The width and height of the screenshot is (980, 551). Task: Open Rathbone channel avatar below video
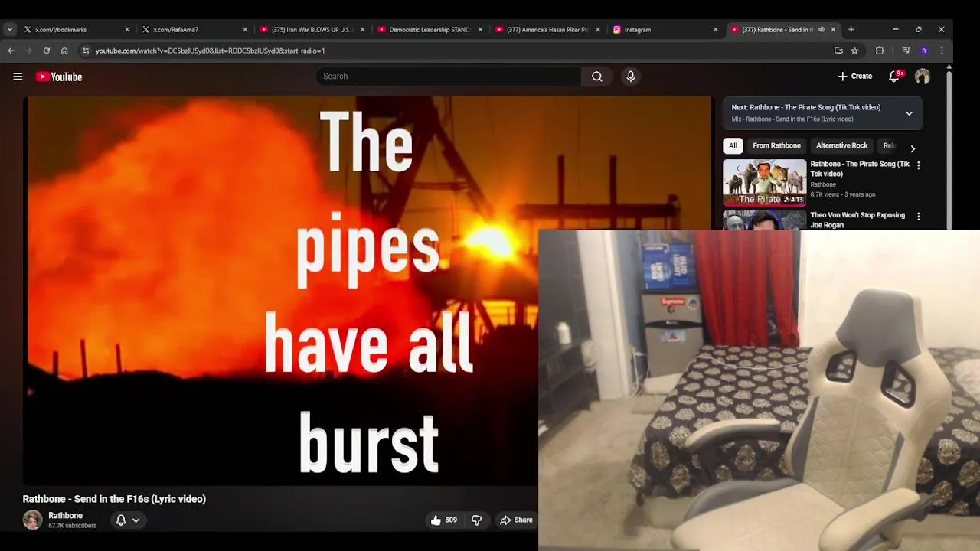32,520
